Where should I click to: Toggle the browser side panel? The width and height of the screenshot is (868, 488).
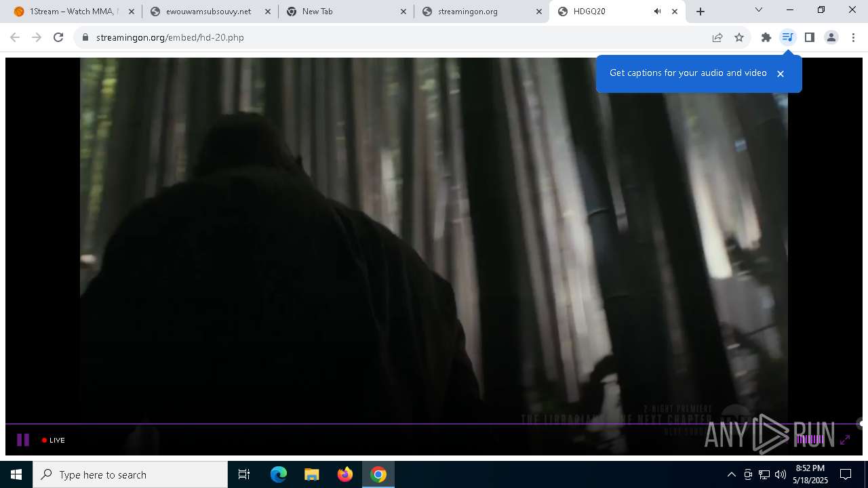coord(809,37)
